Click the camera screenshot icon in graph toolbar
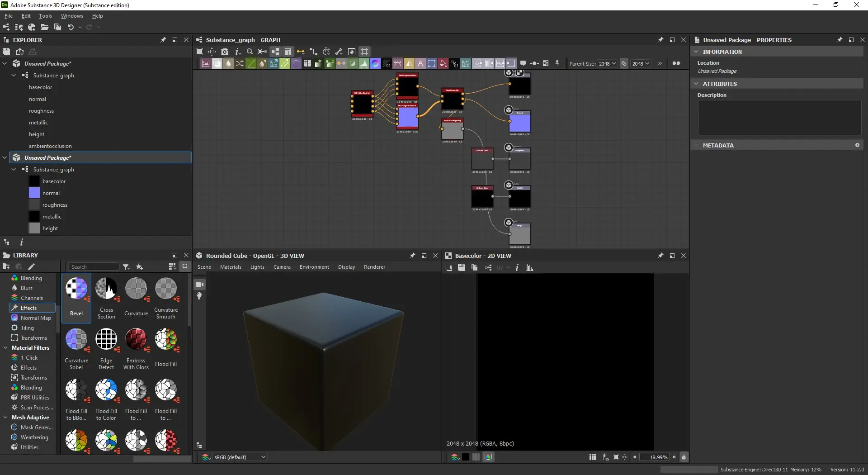Screen dimensions: 868x475 (225, 52)
